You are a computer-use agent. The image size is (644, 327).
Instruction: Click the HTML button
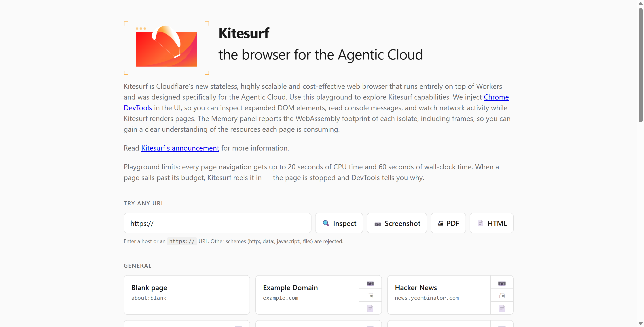(491, 223)
